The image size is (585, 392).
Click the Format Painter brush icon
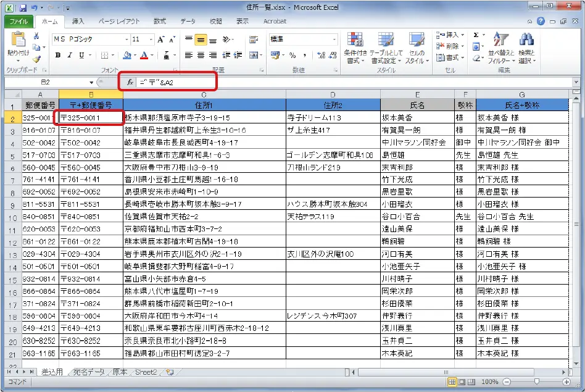click(36, 59)
